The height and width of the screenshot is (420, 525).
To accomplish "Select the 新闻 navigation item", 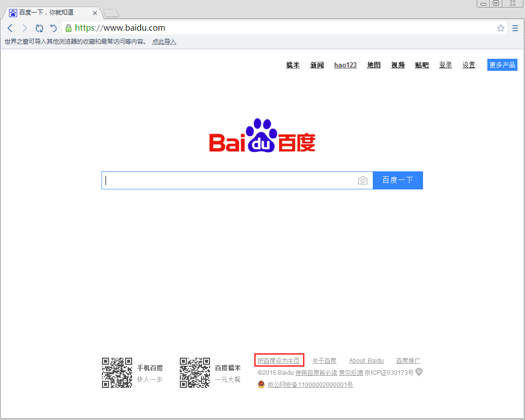I will tap(317, 65).
